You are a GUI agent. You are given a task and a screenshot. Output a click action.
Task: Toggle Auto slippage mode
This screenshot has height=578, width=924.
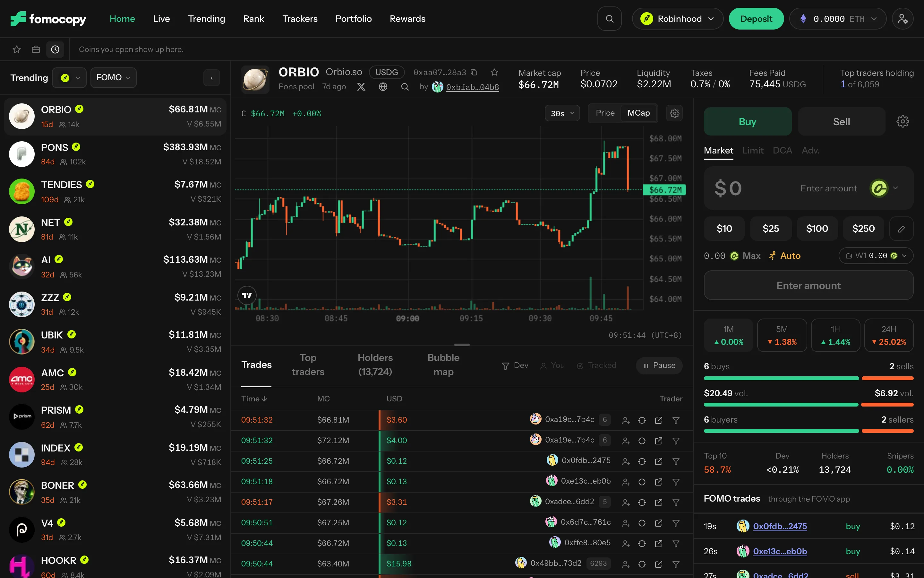tap(784, 256)
